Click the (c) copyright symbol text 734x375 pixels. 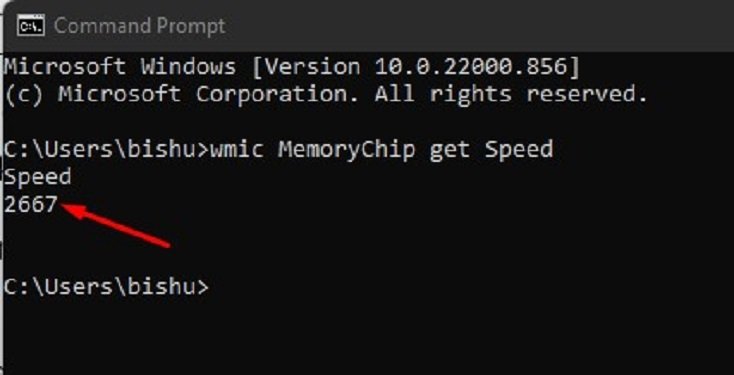point(24,95)
